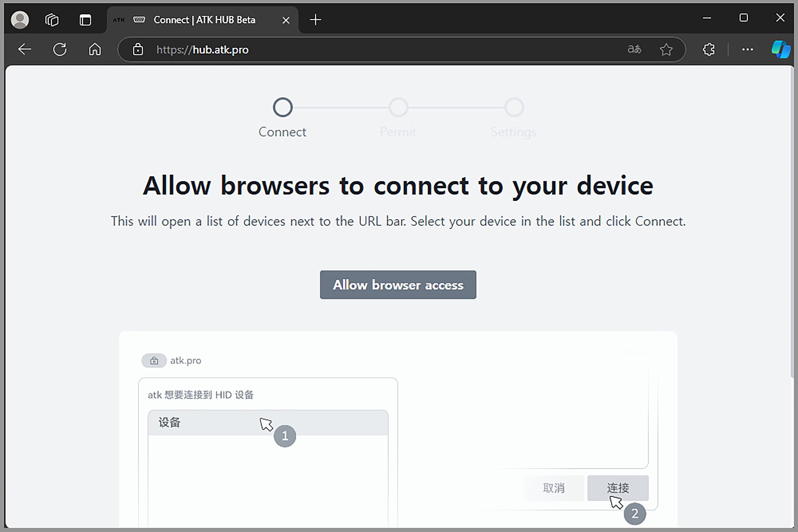Image resolution: width=798 pixels, height=532 pixels.
Task: Go back to the previous page
Action: click(x=25, y=49)
